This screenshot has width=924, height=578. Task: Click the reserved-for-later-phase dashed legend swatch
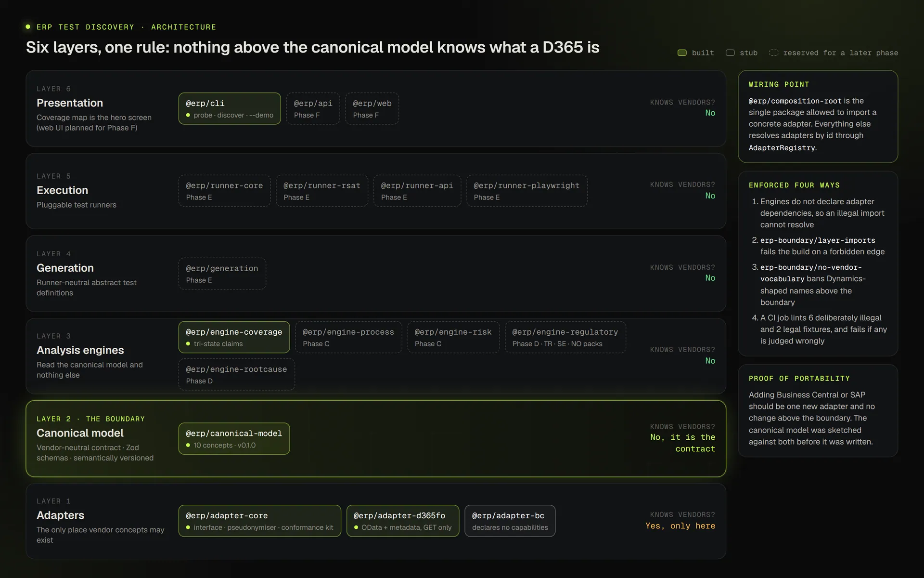pos(773,53)
